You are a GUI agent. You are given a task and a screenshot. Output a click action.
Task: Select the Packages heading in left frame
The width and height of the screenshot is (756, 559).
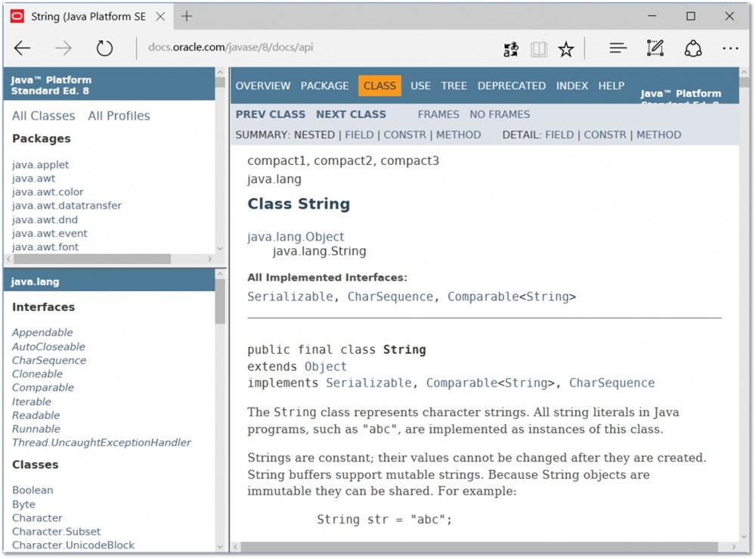[42, 139]
